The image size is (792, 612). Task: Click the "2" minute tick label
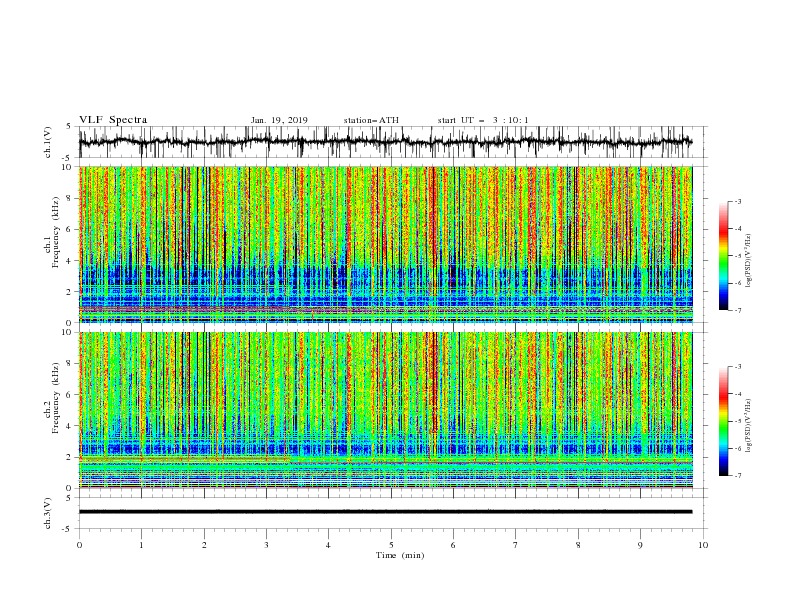[x=204, y=545]
